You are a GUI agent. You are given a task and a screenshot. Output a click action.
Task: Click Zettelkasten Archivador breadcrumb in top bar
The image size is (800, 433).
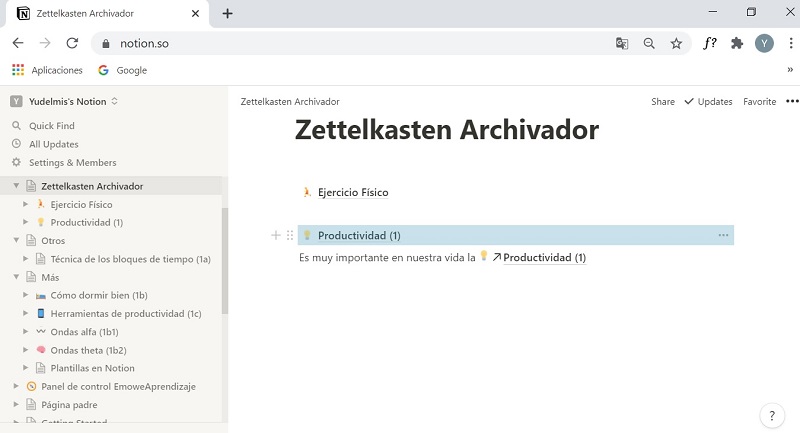click(x=290, y=101)
